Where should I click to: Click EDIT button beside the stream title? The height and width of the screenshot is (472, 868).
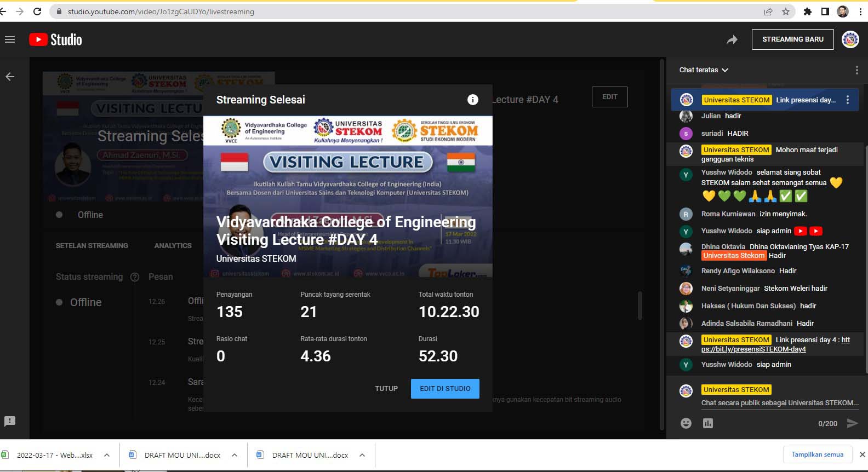coord(610,97)
